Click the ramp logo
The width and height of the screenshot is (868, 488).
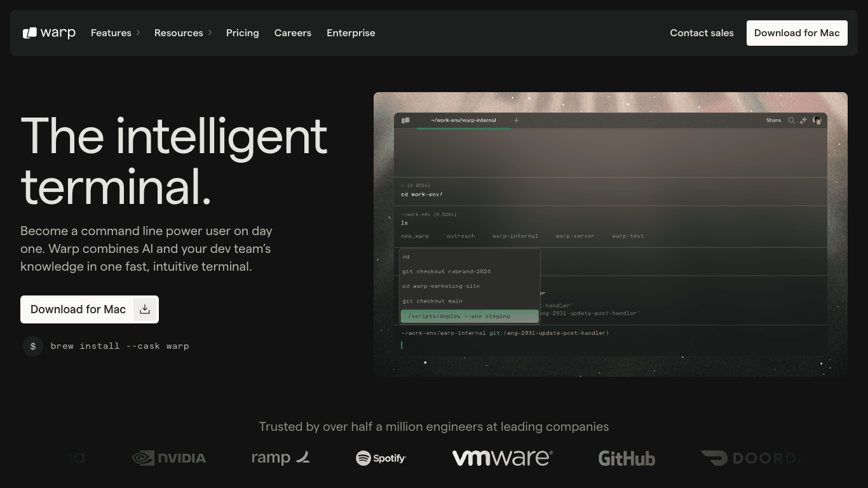point(281,458)
